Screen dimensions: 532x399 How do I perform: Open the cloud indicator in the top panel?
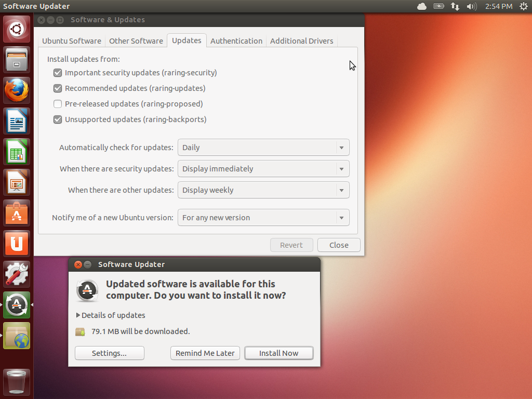[x=422, y=6]
